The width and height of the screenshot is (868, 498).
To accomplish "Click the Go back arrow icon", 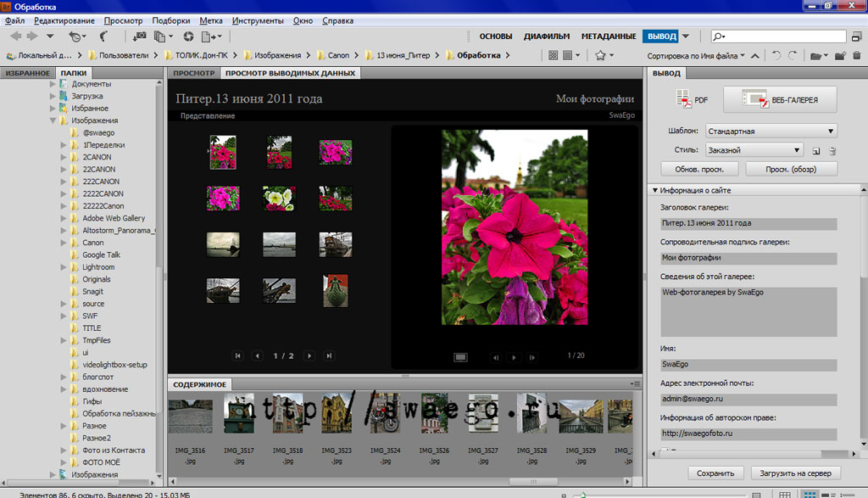I will click(15, 36).
